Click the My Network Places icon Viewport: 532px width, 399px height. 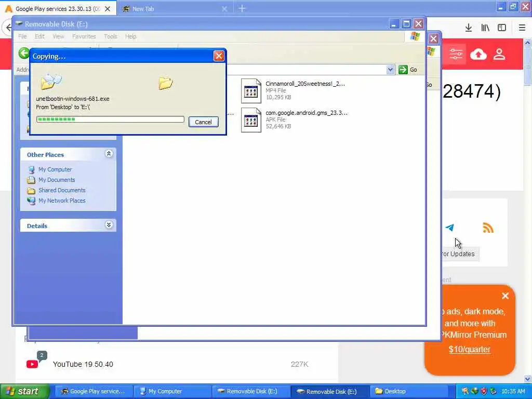[31, 201]
